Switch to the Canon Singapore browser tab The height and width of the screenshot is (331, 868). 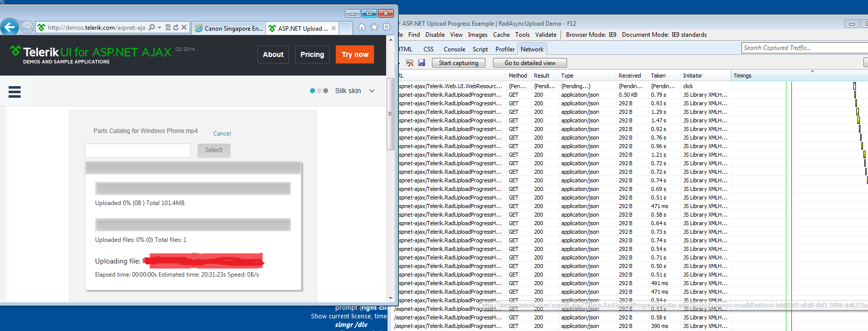pos(229,28)
